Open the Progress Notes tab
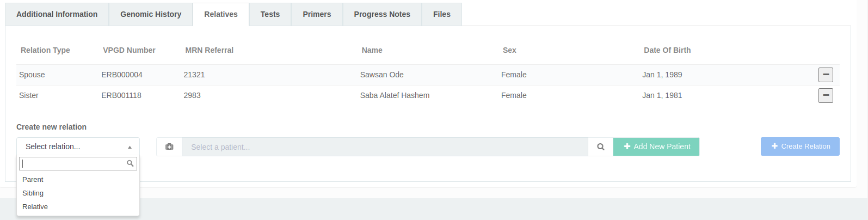Image resolution: width=868 pixels, height=220 pixels. coord(382,14)
